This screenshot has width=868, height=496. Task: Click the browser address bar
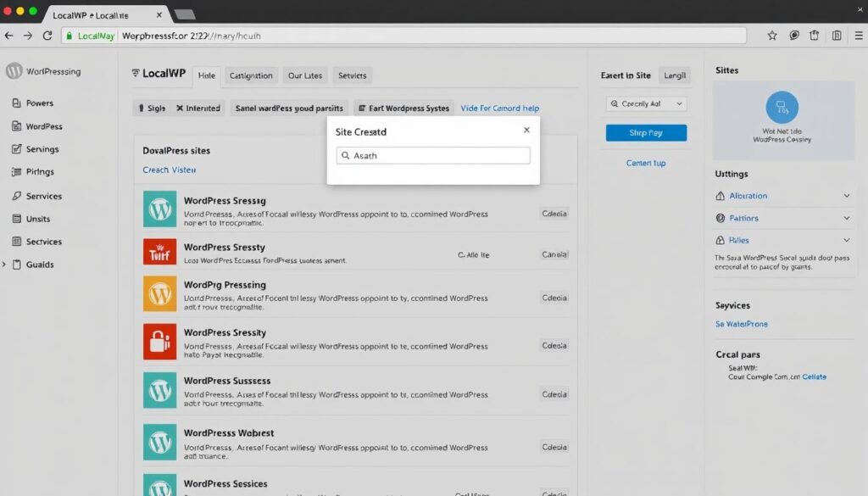404,36
